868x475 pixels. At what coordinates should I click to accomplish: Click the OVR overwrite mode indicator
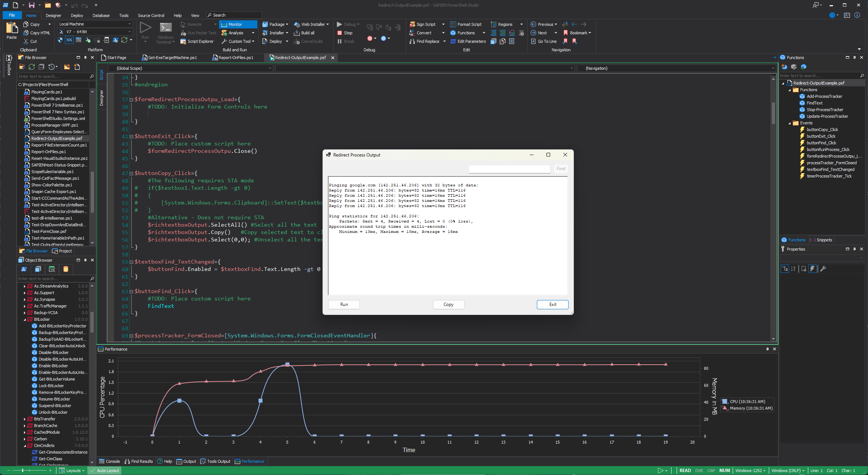[699, 471]
